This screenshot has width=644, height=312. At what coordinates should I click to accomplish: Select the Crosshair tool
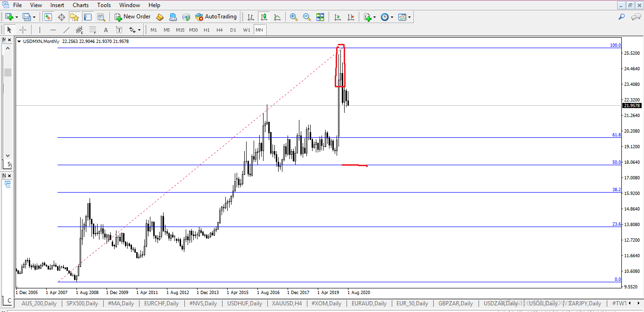[x=22, y=30]
